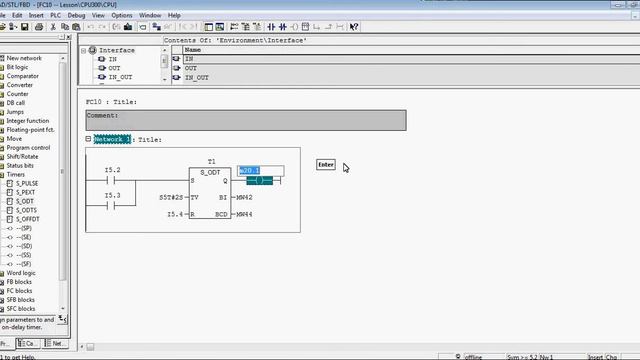The image size is (640, 360).
Task: Insert empty box from toolbar
Action: [x=305, y=27]
